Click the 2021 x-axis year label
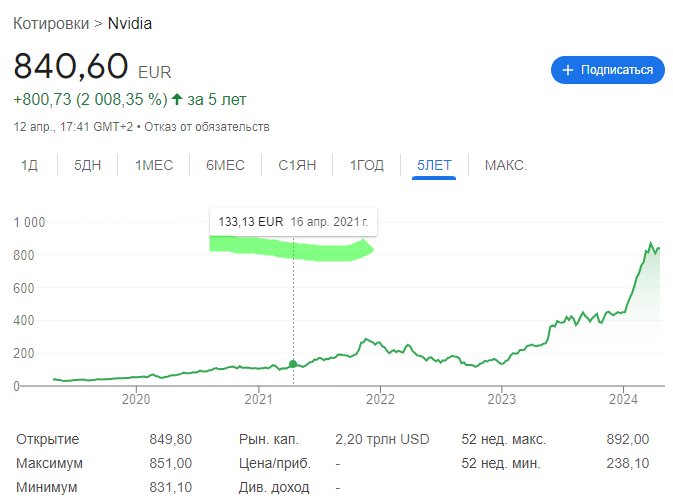 coord(258,399)
